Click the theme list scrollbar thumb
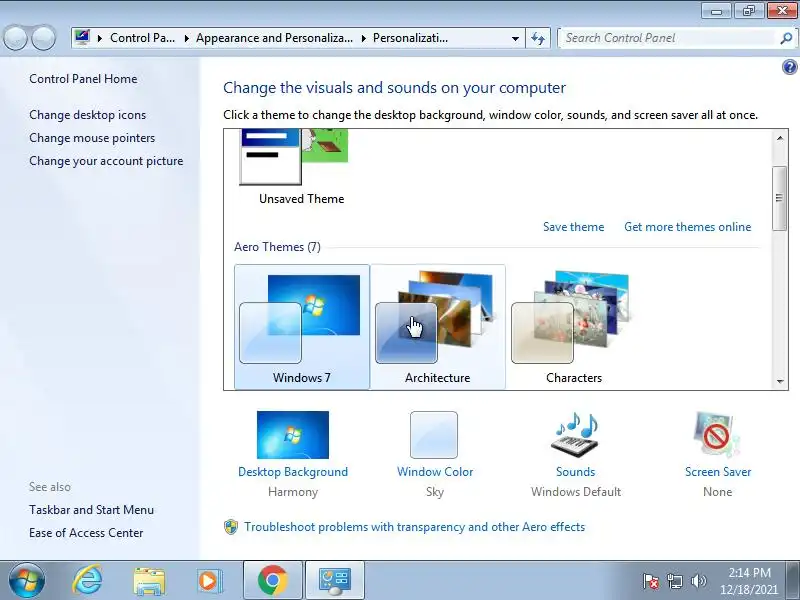Viewport: 800px width, 600px height. tap(779, 198)
